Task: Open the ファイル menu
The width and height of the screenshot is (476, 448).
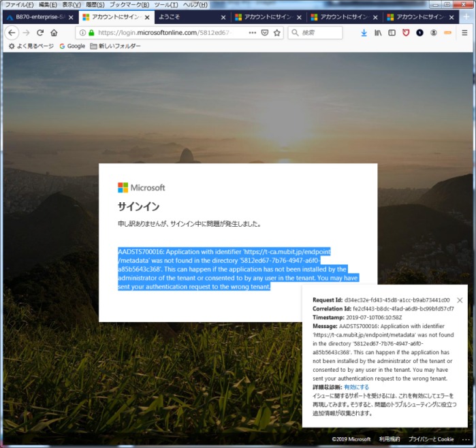Action: (x=19, y=5)
